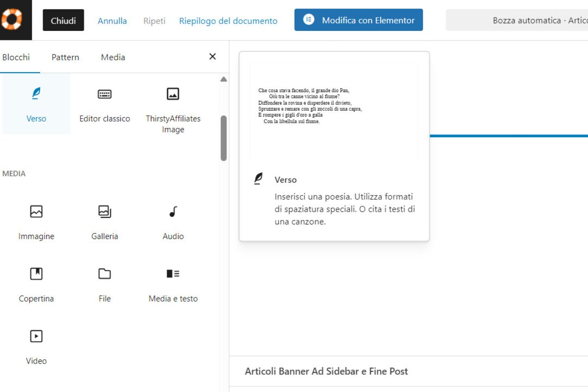This screenshot has height=392, width=588.
Task: Switch to the Pattern tab
Action: click(65, 57)
